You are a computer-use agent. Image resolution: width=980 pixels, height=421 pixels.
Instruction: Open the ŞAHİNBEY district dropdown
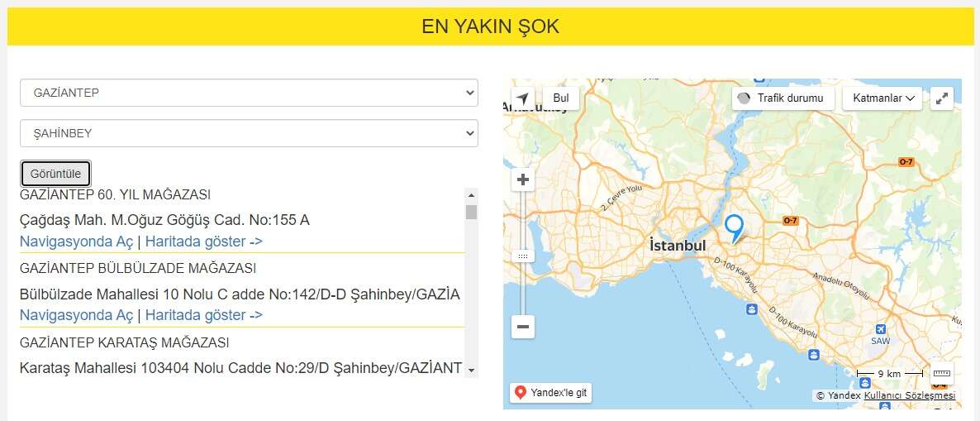pos(249,133)
